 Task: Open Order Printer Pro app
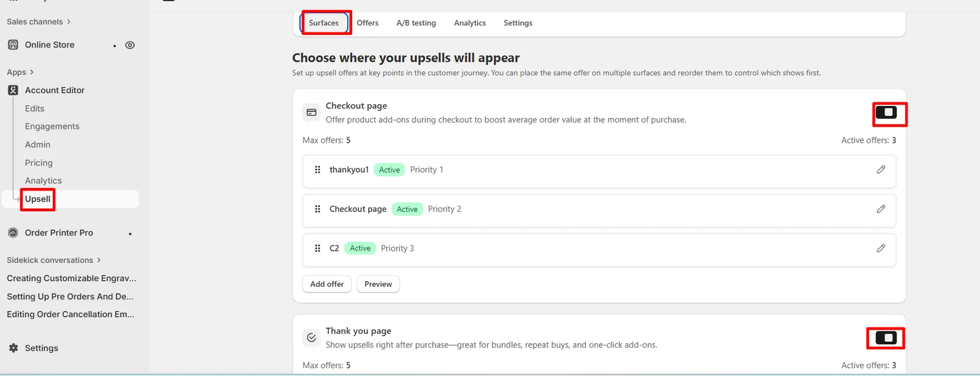pyautogui.click(x=59, y=233)
